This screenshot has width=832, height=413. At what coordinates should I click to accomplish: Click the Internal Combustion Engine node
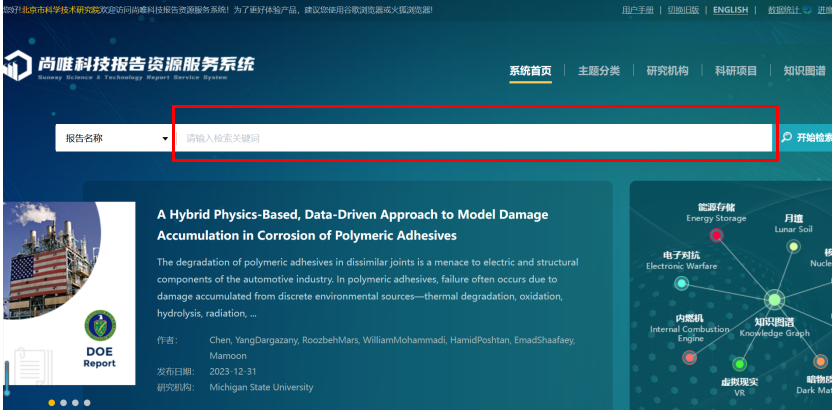coord(689,357)
